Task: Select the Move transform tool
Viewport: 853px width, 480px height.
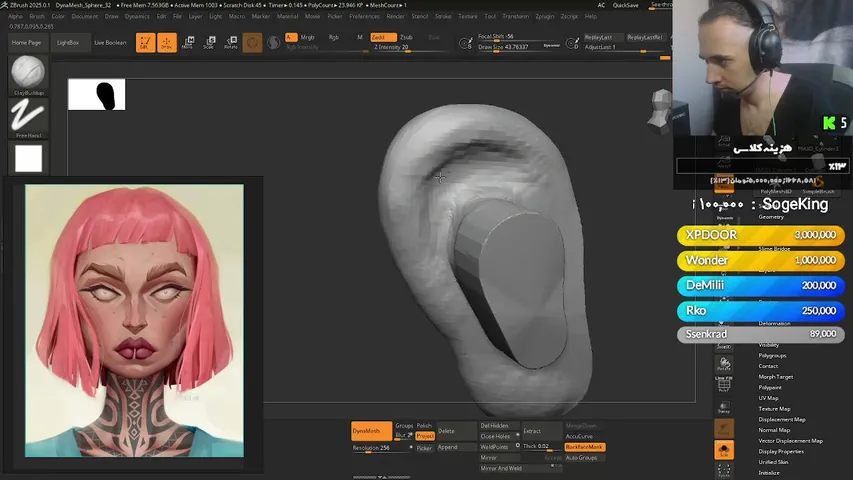Action: pos(188,42)
